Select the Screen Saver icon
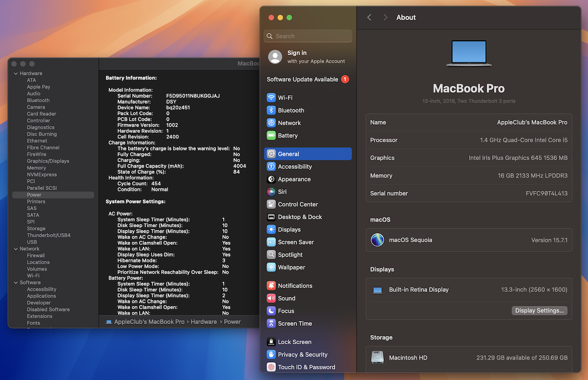588x380 pixels. click(271, 242)
